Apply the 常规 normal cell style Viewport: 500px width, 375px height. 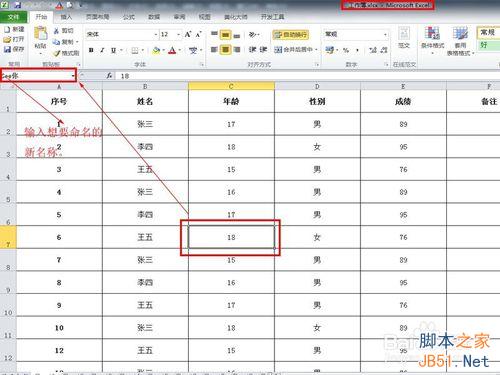pyautogui.click(x=488, y=32)
